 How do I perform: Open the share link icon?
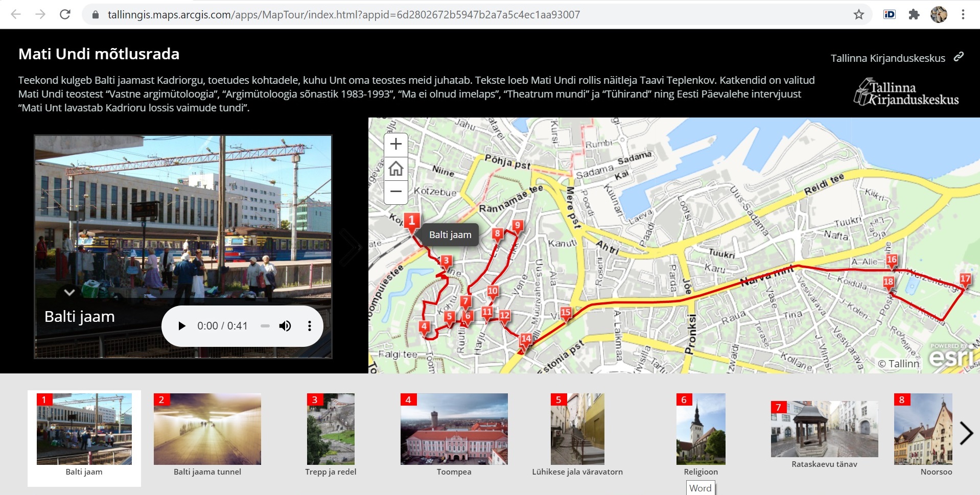(x=959, y=57)
